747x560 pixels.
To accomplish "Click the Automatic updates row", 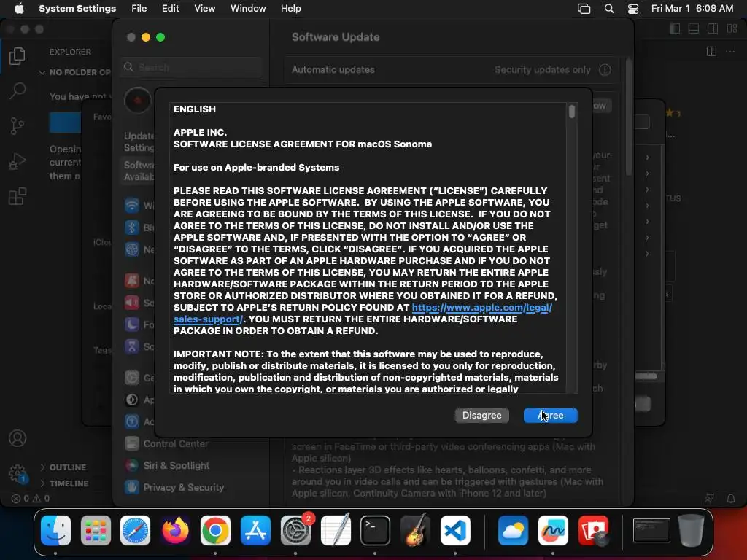I will [452, 70].
